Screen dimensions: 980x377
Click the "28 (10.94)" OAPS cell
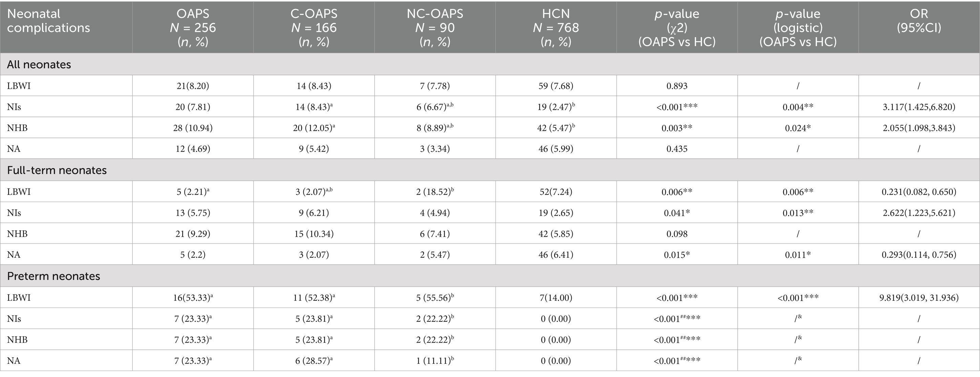coord(193,128)
